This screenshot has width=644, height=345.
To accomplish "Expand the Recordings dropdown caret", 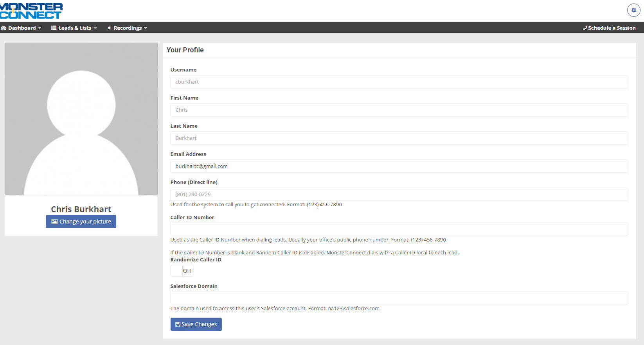I will (146, 28).
